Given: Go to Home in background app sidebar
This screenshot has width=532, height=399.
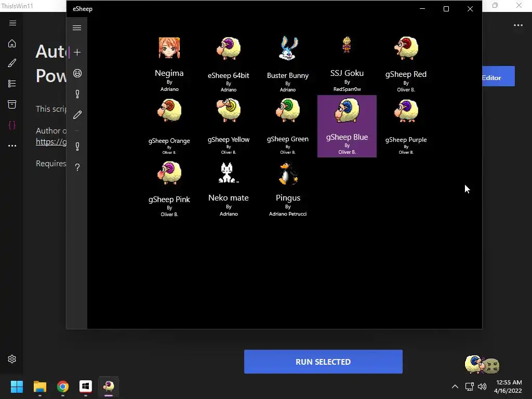Looking at the screenshot, I should tap(12, 44).
